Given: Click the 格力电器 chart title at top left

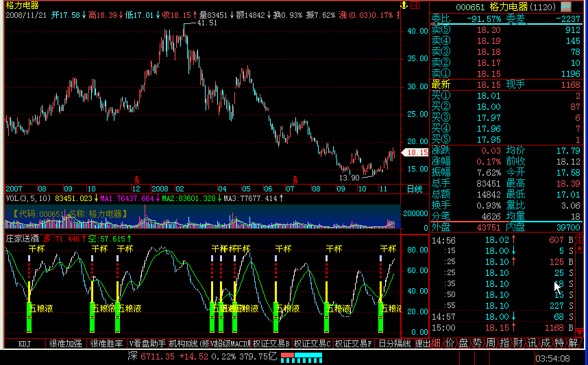Looking at the screenshot, I should (x=22, y=5).
